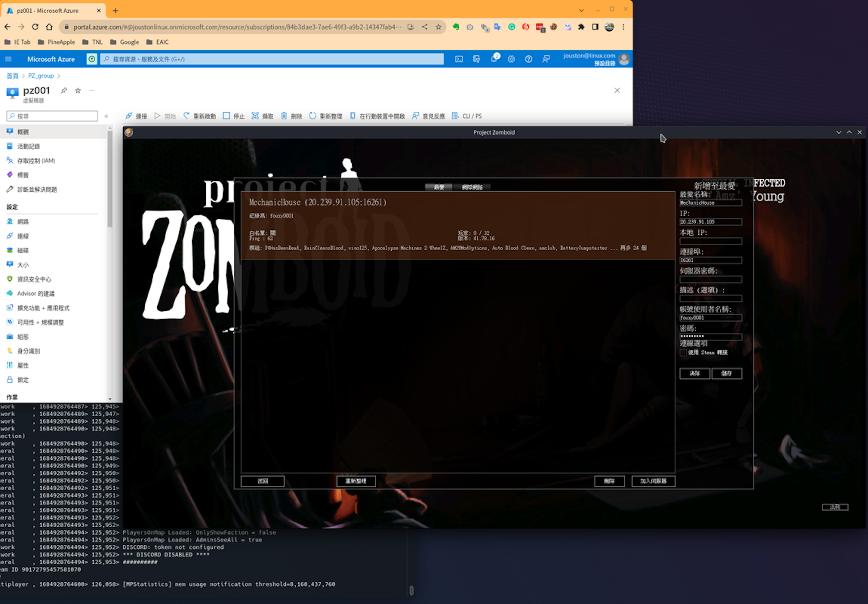The width and height of the screenshot is (868, 604).
Task: Click Azure sidebar vertical scrollbar
Action: tap(110, 179)
